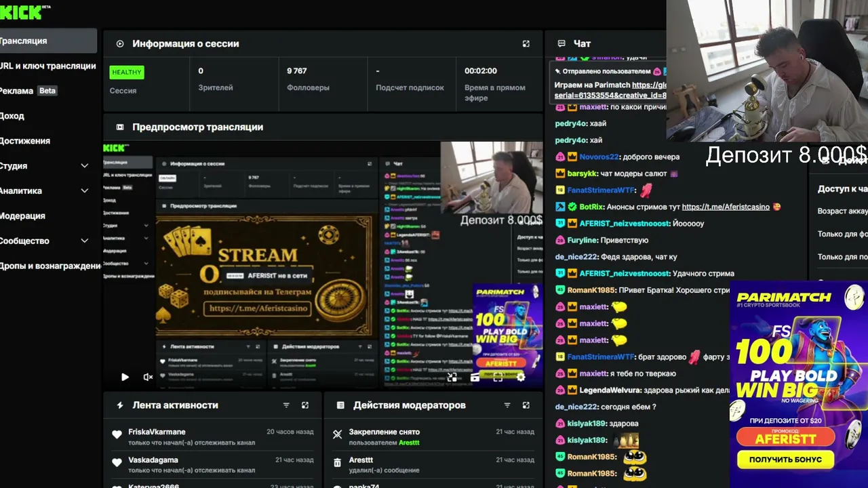Image resolution: width=868 pixels, height=488 pixels.
Task: Filter the Действия модераторов list
Action: click(507, 405)
